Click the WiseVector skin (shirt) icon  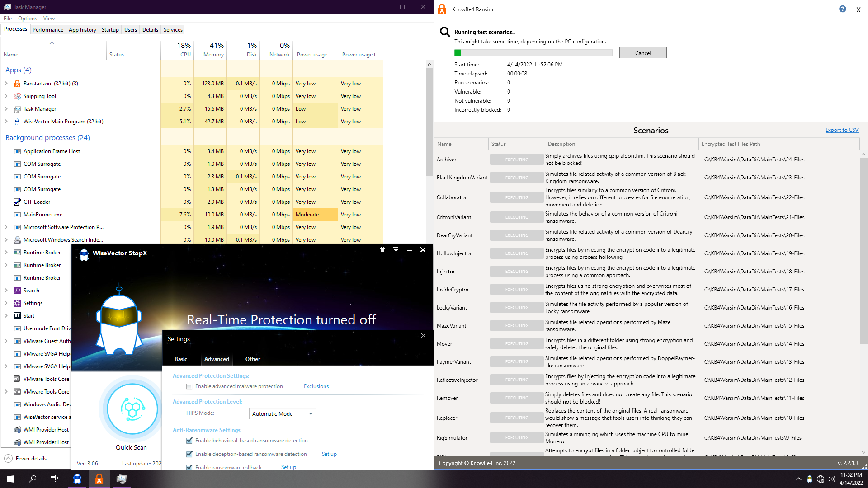click(x=382, y=249)
